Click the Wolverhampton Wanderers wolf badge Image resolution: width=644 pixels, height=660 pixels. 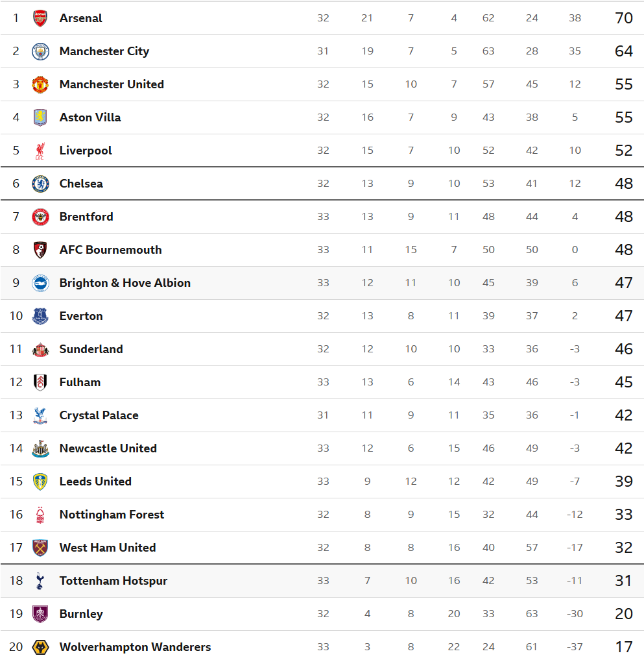point(40,647)
